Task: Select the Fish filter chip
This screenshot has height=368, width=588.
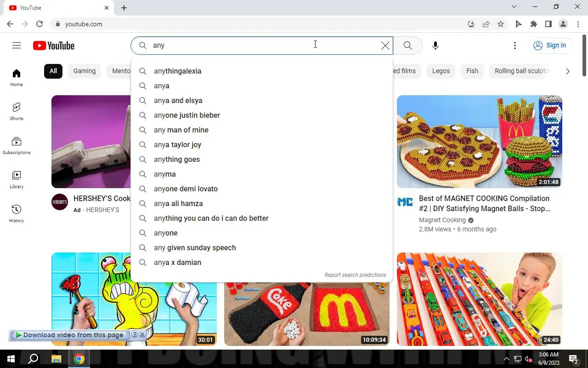Action: click(472, 71)
